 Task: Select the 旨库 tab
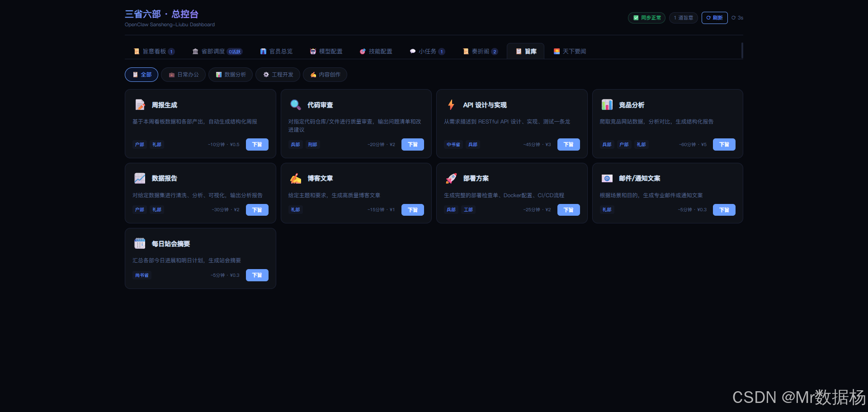tap(525, 51)
